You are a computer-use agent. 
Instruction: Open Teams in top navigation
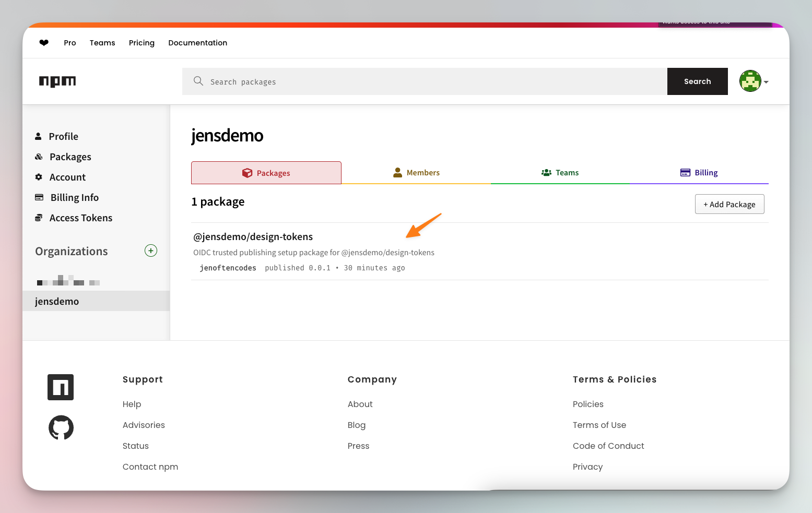click(102, 43)
